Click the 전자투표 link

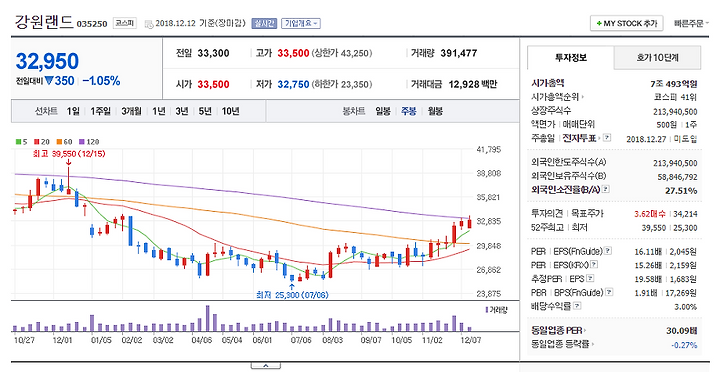(x=579, y=138)
